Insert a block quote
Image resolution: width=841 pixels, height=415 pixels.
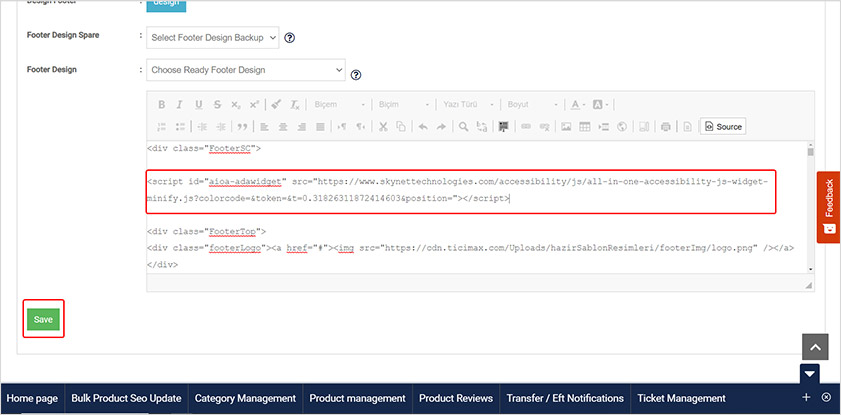242,127
